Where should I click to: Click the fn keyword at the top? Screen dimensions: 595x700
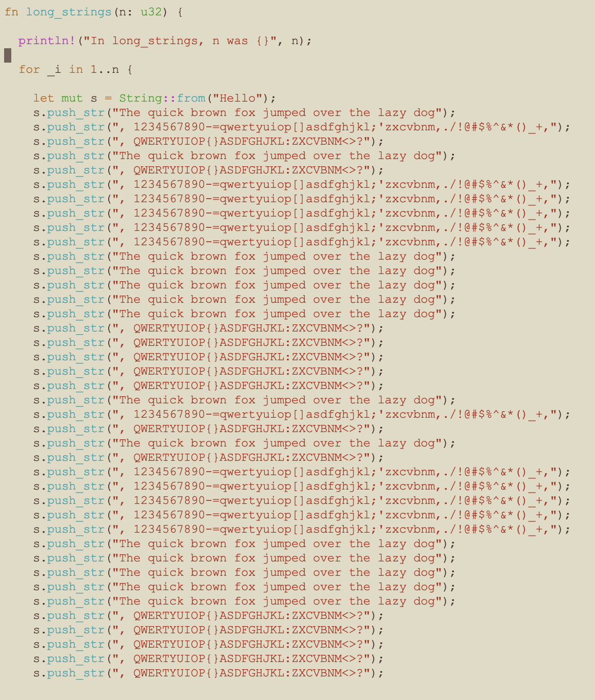11,11
